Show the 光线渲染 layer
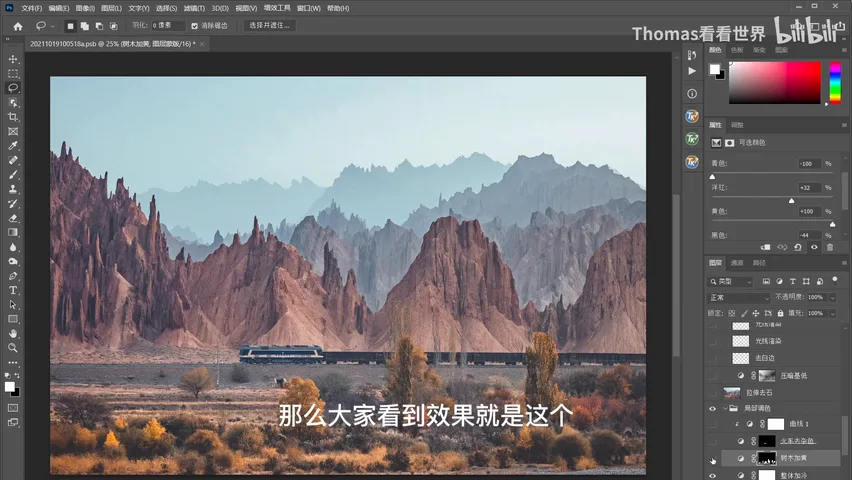The height and width of the screenshot is (480, 852). pos(712,341)
